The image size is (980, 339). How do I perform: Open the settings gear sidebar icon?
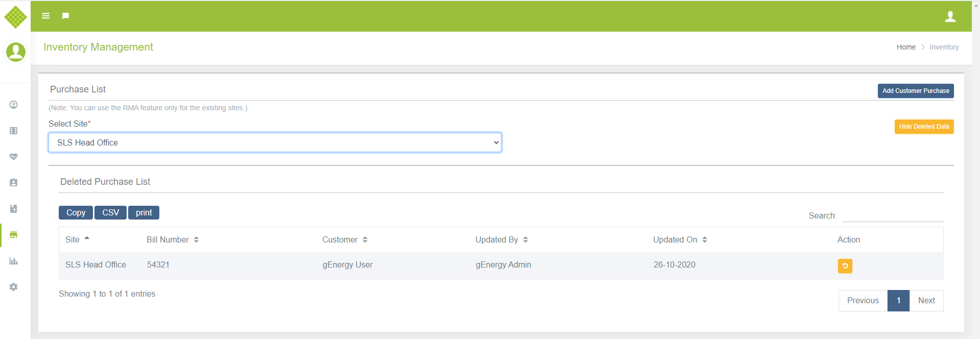coord(14,287)
